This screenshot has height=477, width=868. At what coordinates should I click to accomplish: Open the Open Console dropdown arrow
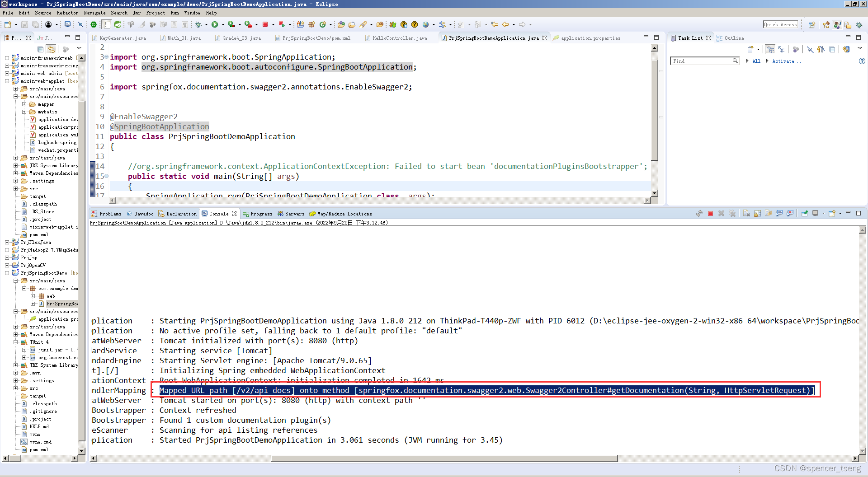tap(840, 213)
